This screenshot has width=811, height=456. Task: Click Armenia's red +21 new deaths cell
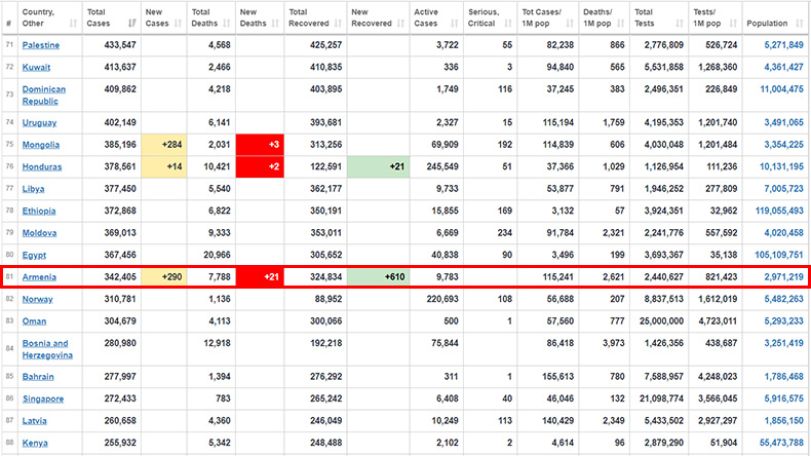[x=260, y=277]
